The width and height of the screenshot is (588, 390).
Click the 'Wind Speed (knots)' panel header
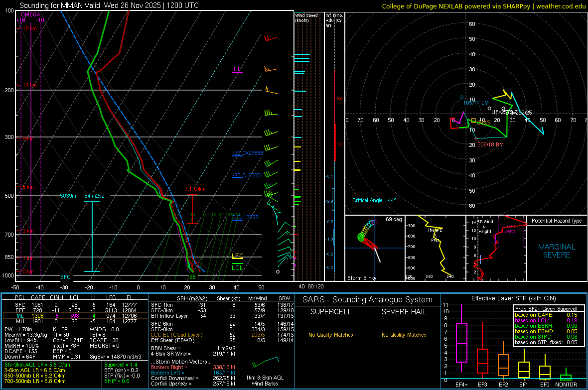click(306, 17)
